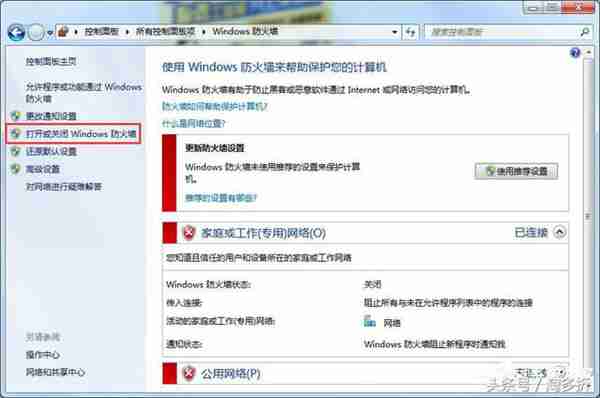Click 传入连接 label in details
The width and height of the screenshot is (600, 398).
(x=184, y=303)
